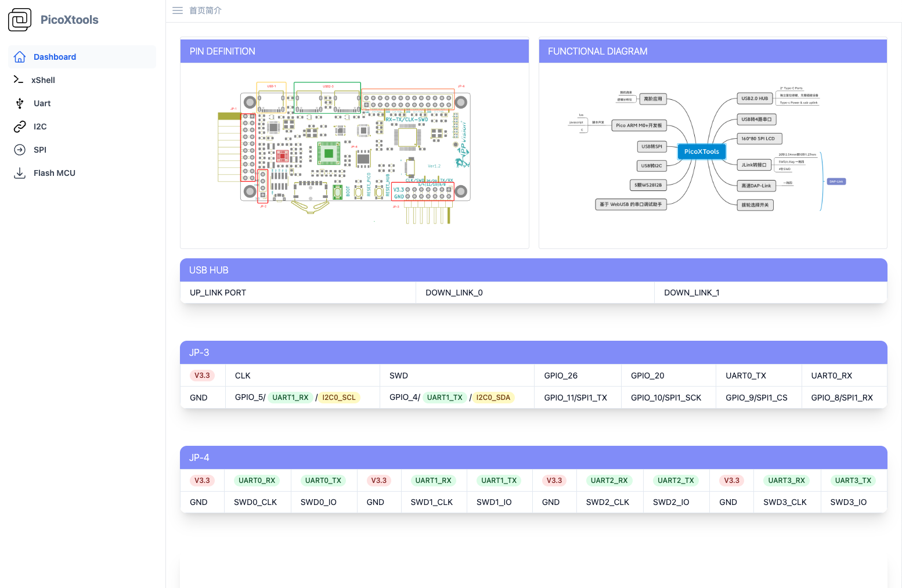Click the GPIO_10/SPI1_SCK cell
This screenshot has width=902, height=588.
coord(669,398)
